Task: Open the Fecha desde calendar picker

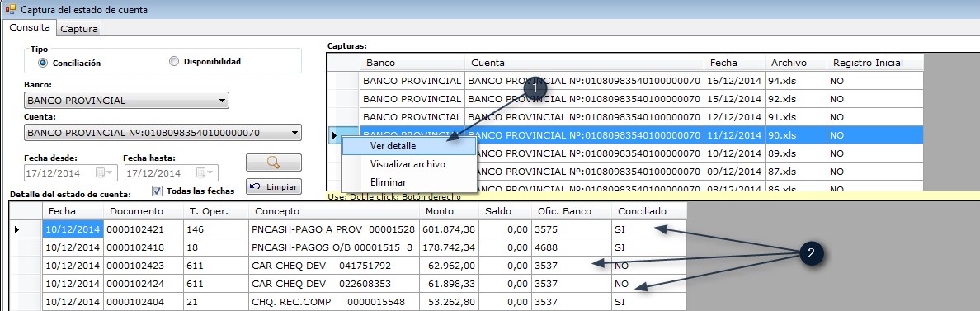Action: point(104,173)
